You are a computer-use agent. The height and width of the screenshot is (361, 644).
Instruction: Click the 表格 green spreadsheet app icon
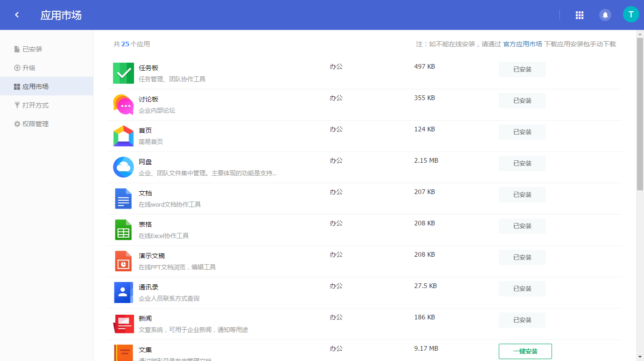[x=123, y=230]
